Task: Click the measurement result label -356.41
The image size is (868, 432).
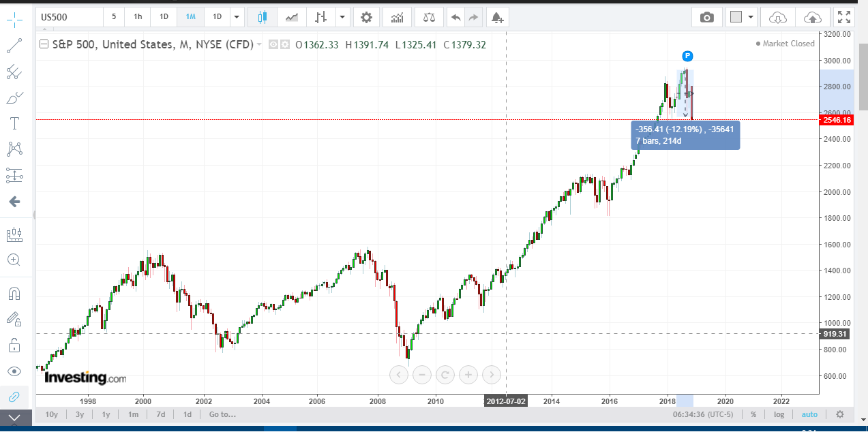Action: click(x=686, y=135)
